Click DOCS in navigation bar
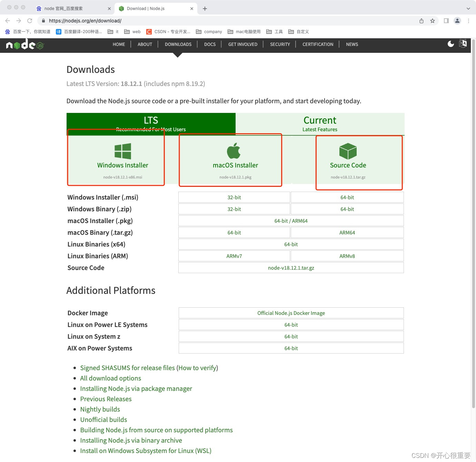The width and height of the screenshot is (476, 462). 210,44
